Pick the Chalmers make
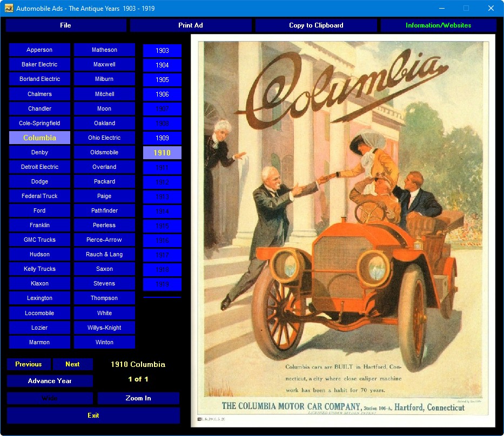The height and width of the screenshot is (436, 504). click(x=39, y=94)
